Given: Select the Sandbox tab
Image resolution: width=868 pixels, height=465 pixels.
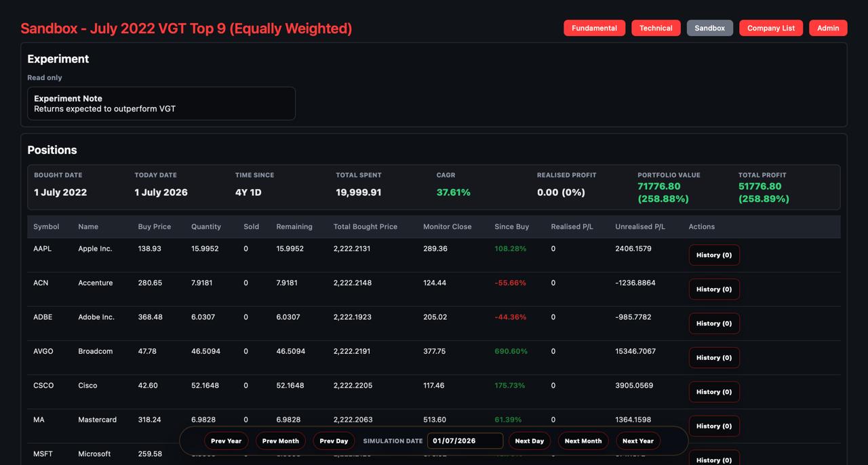Looking at the screenshot, I should click(710, 28).
